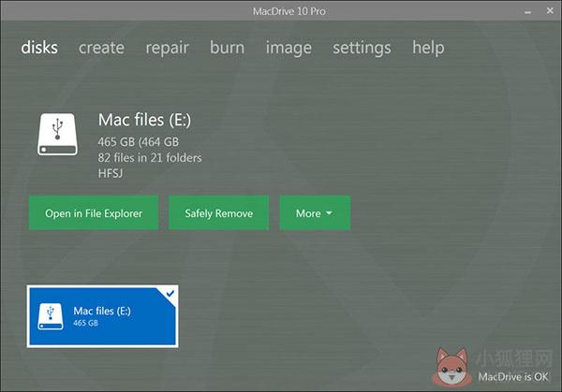Click the 465 GB label in blue tile
Image resolution: width=562 pixels, height=392 pixels.
click(x=85, y=323)
